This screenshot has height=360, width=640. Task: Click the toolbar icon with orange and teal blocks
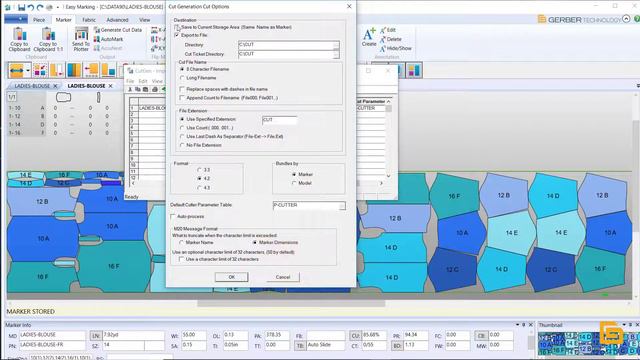tap(108, 70)
